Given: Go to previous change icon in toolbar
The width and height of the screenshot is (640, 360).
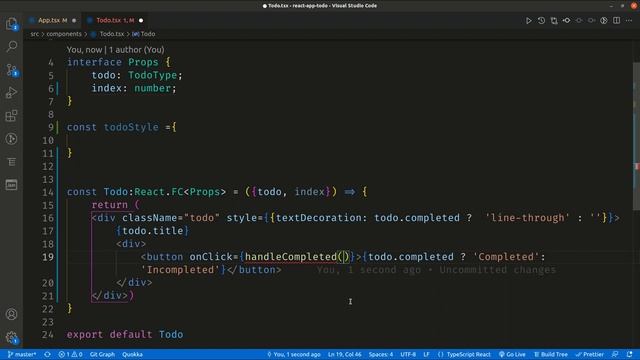Looking at the screenshot, I should [x=579, y=20].
